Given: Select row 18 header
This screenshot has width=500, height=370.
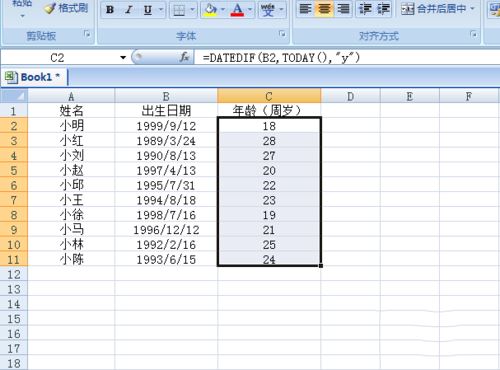Looking at the screenshot, I should tap(14, 363).
